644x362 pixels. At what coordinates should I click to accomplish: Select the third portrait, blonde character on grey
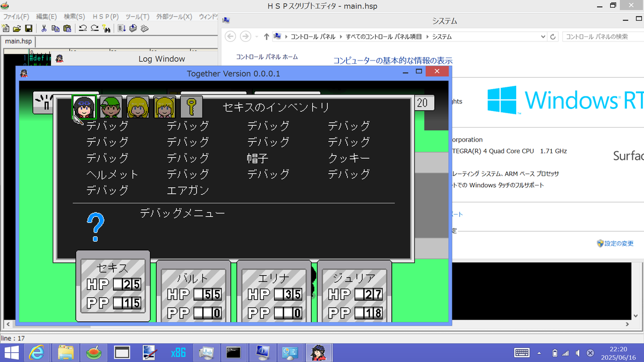click(138, 107)
